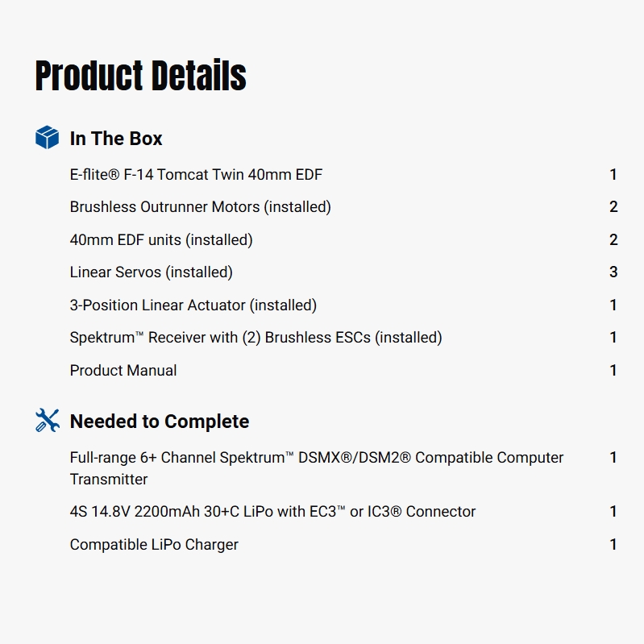Click the blue box icon
644x644 pixels.
coord(48,138)
